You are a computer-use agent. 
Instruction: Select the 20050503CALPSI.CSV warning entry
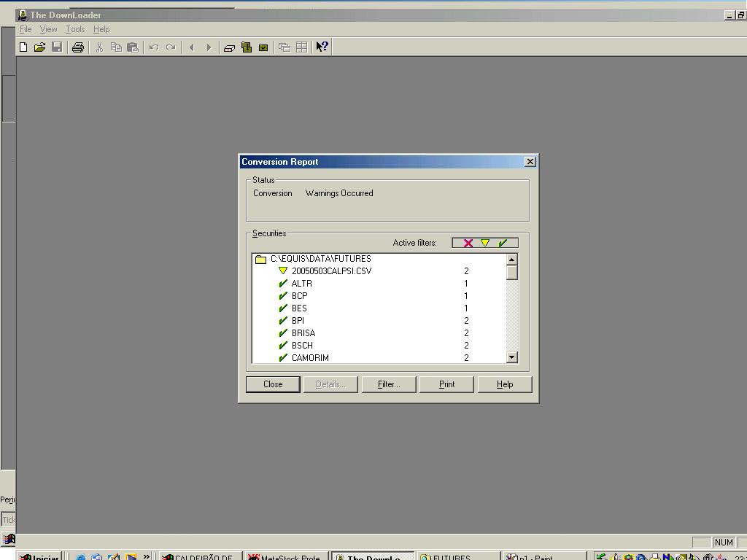(x=331, y=271)
